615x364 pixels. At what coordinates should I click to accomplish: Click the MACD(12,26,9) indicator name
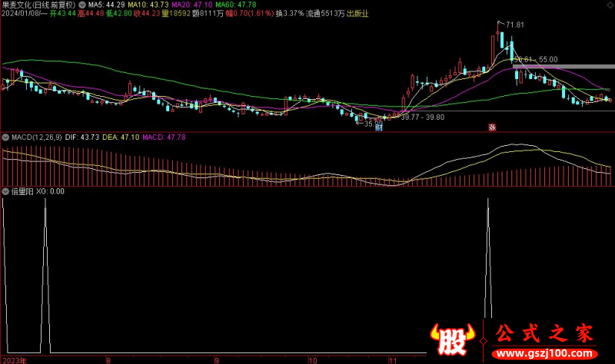[x=36, y=137]
